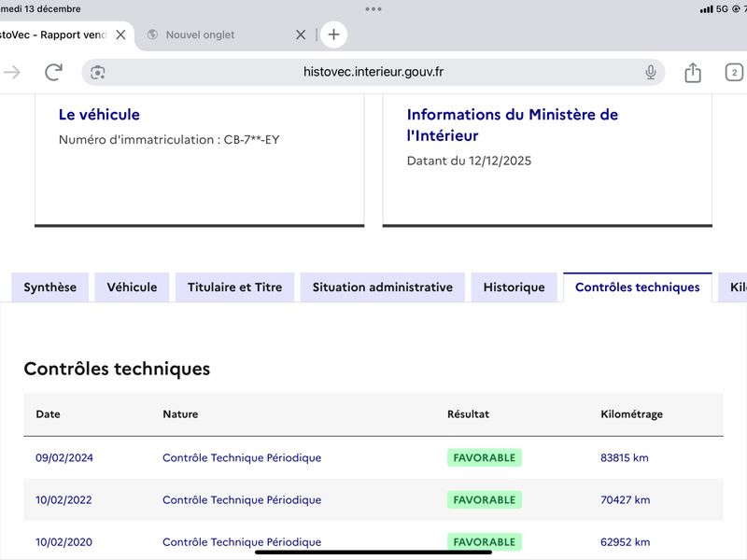Image resolution: width=747 pixels, height=560 pixels.
Task: Switch to the Situation administrative tab
Action: 382,287
